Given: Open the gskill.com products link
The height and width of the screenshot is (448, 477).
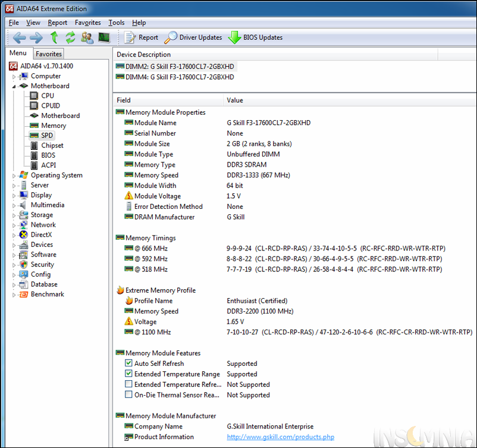Looking at the screenshot, I should (x=280, y=437).
